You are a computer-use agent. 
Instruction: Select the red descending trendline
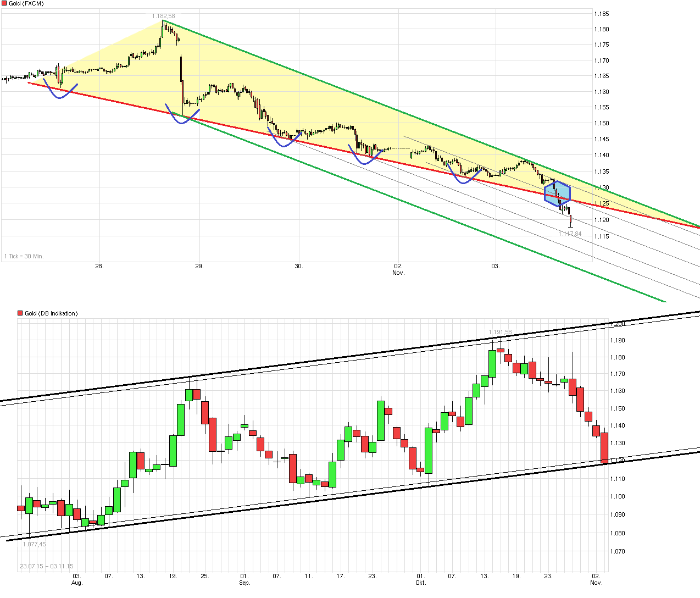(x=330, y=147)
